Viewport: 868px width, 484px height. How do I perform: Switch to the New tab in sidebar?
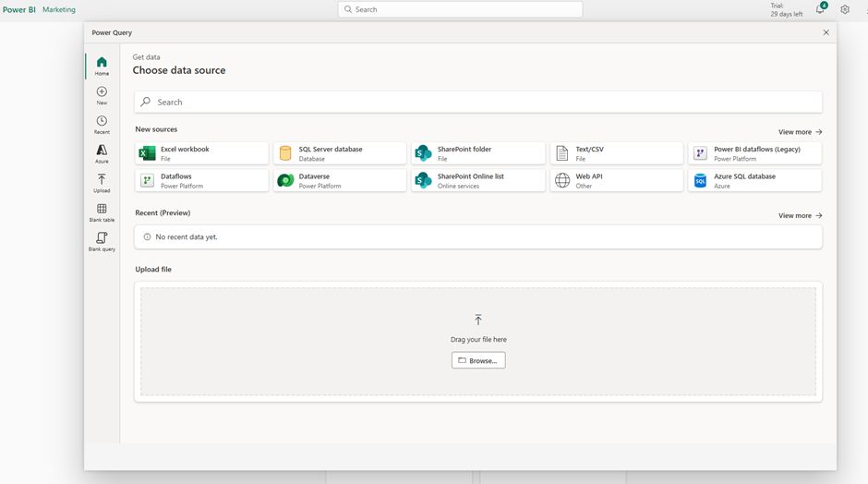coord(102,95)
